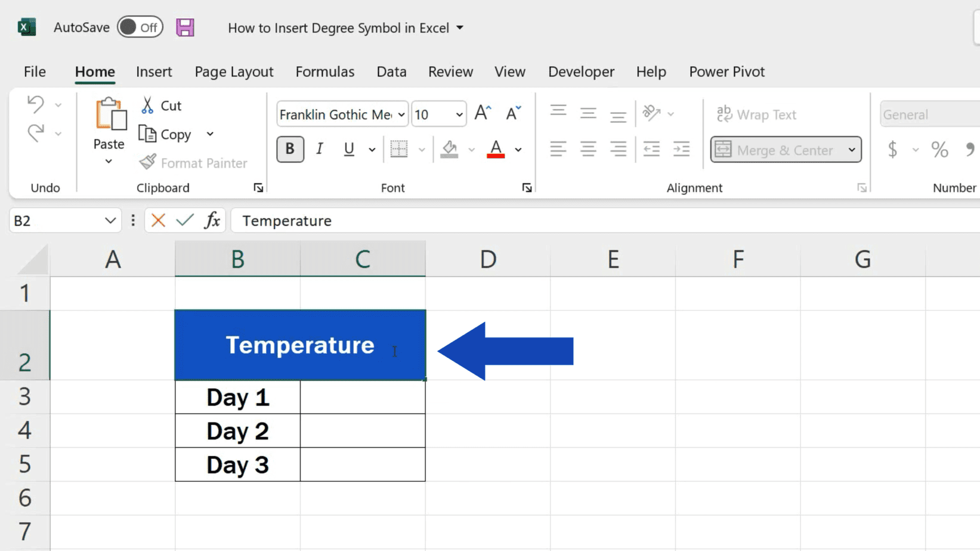Open the font size dropdown
Image resolution: width=980 pixels, height=551 pixels.
click(x=458, y=114)
